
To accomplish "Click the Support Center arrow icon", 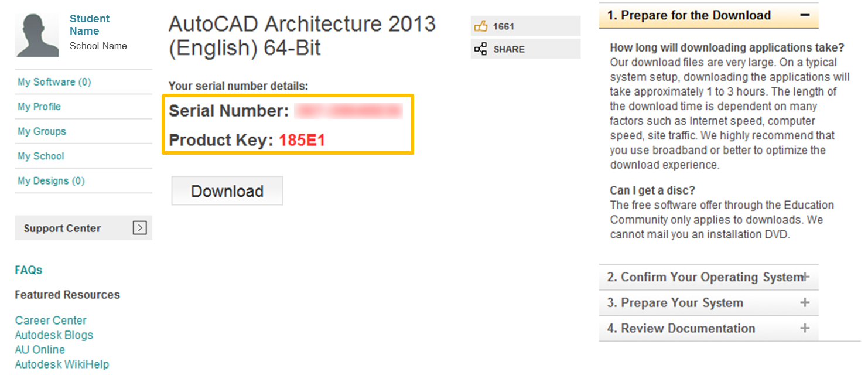I will 139,228.
